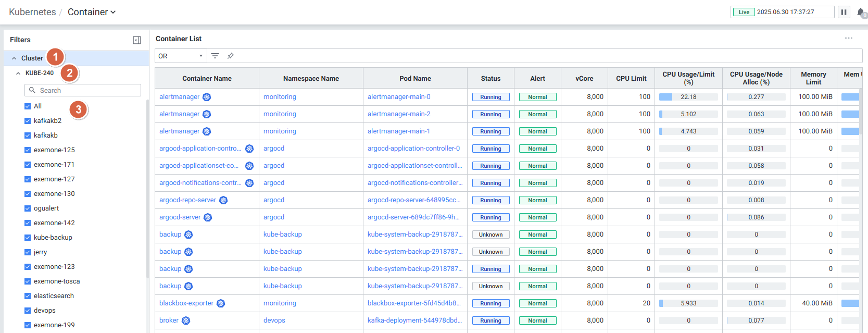The width and height of the screenshot is (868, 333).
Task: Open the notifications bell
Action: [861, 12]
